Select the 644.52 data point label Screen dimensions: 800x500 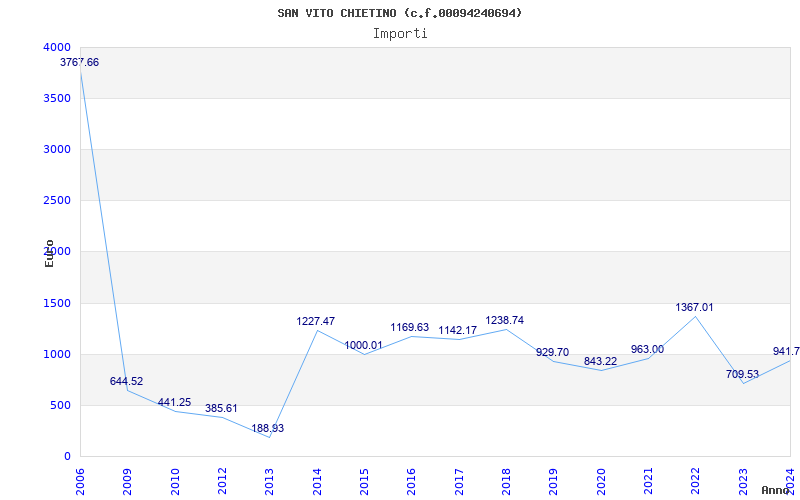click(127, 381)
